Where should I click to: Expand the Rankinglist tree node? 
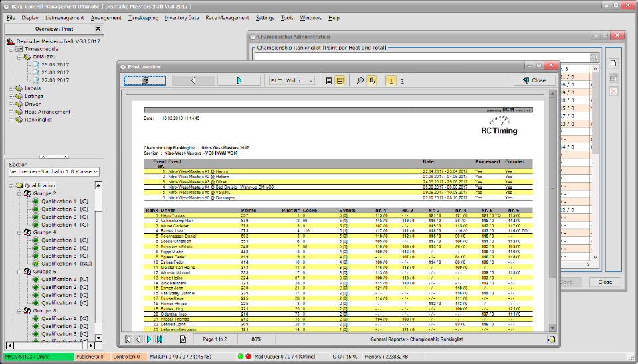tap(11, 120)
